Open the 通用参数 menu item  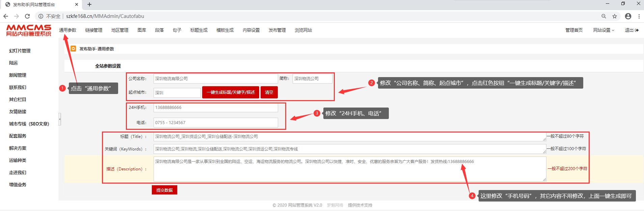(x=68, y=30)
